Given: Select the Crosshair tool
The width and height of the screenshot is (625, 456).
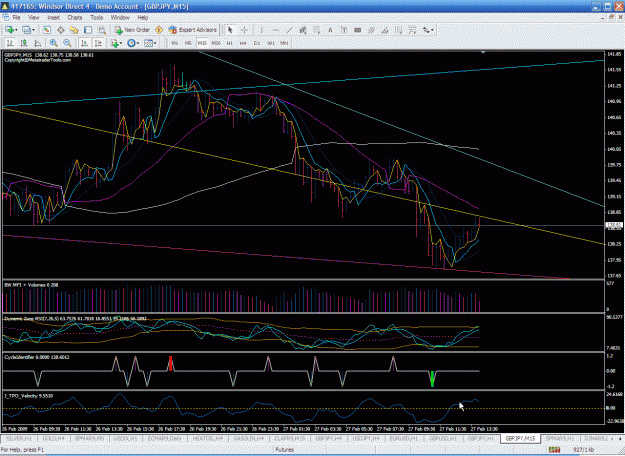Looking at the screenshot, I should point(244,30).
